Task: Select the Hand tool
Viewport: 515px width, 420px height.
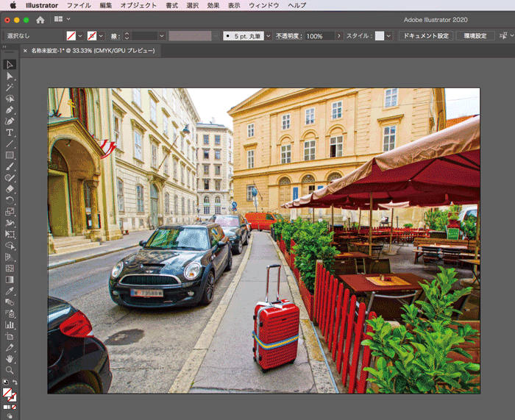Action: 10,359
